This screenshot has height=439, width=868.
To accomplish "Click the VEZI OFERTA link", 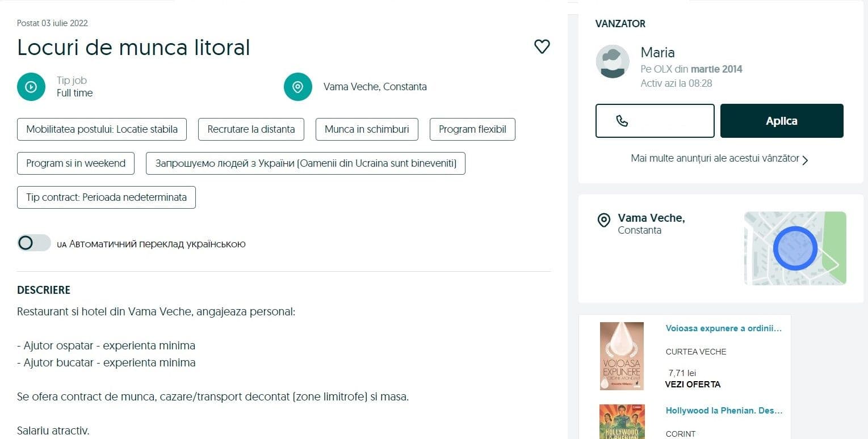I will 693,385.
